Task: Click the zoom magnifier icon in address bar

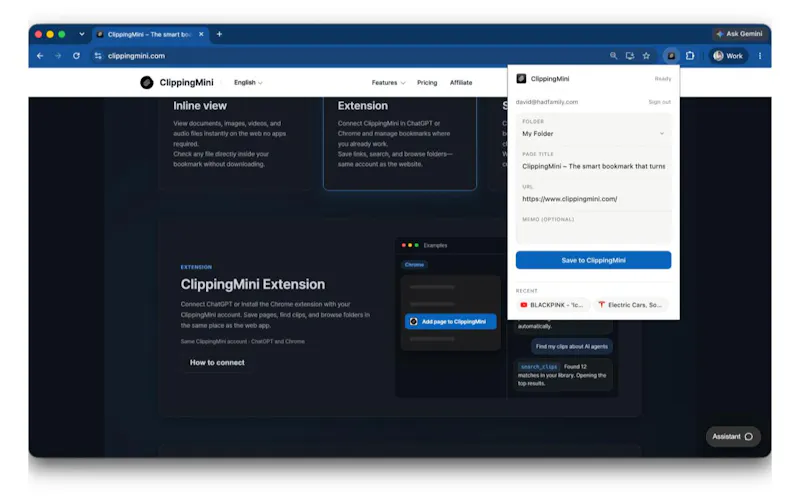Action: pos(613,56)
